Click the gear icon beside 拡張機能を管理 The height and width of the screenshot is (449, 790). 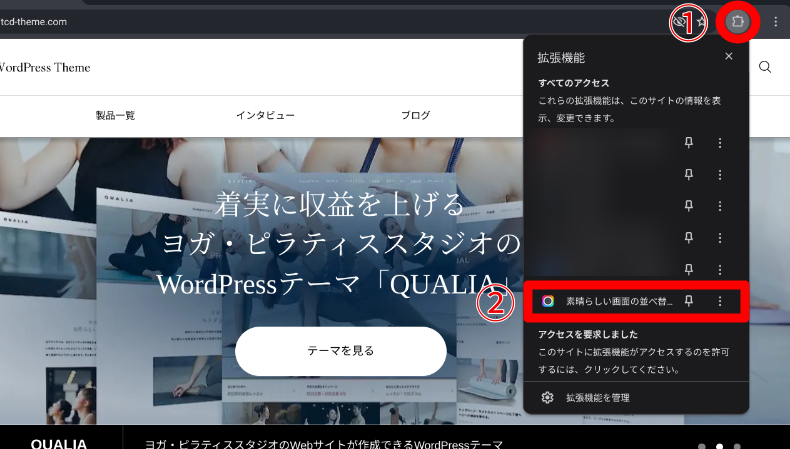[547, 398]
